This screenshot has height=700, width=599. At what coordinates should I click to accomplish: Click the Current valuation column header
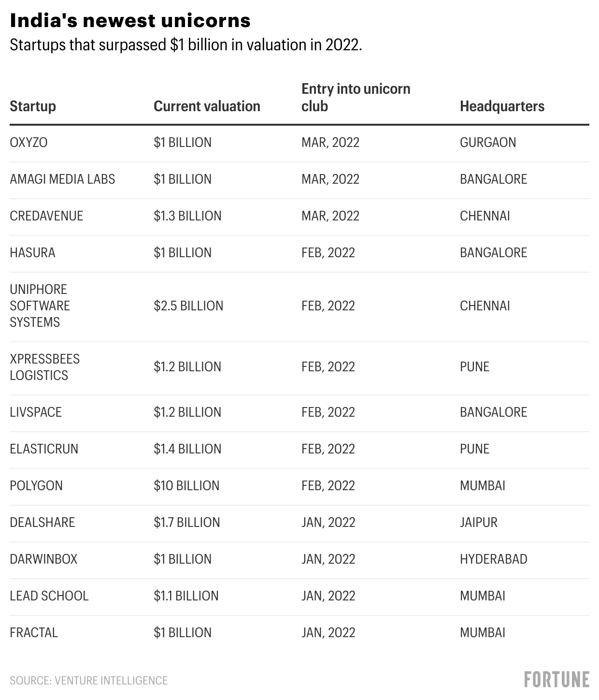[207, 106]
